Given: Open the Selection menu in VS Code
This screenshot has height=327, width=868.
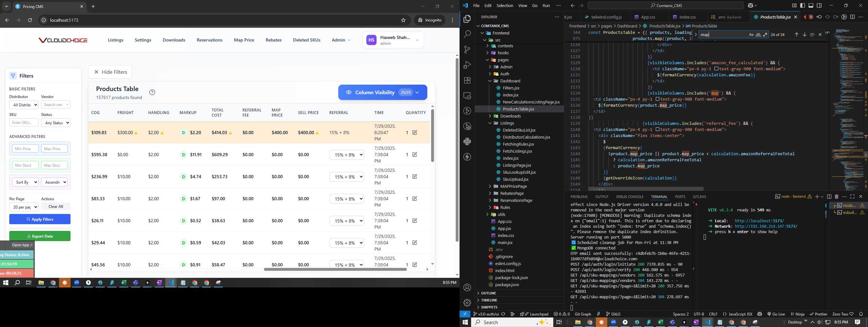Looking at the screenshot, I should [505, 5].
